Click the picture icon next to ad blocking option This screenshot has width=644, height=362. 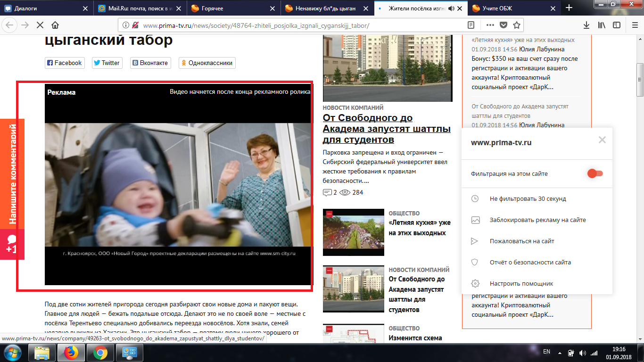coord(475,220)
